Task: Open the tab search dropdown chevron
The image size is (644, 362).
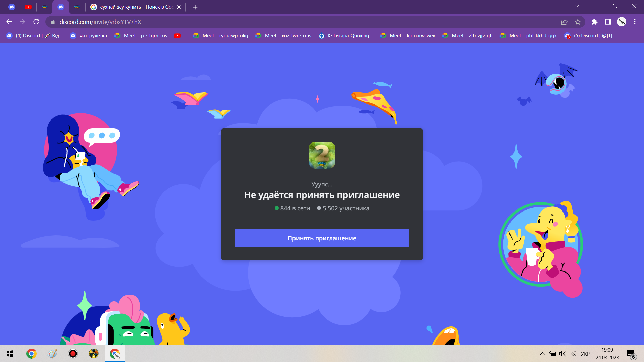Action: 577,6
